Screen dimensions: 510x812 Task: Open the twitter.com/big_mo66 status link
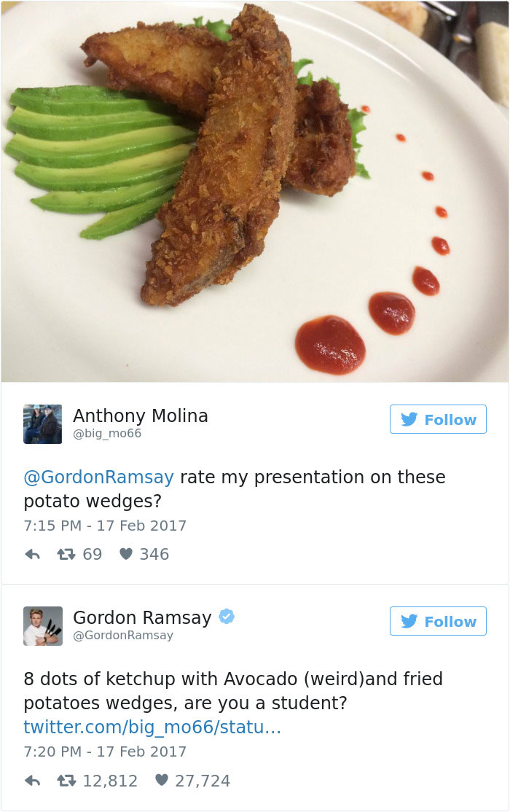152,727
